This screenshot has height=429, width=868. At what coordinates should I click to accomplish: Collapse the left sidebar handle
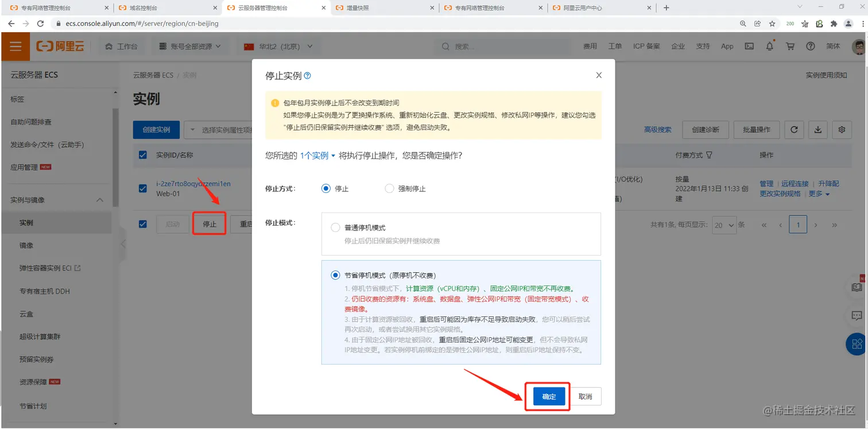click(x=123, y=244)
